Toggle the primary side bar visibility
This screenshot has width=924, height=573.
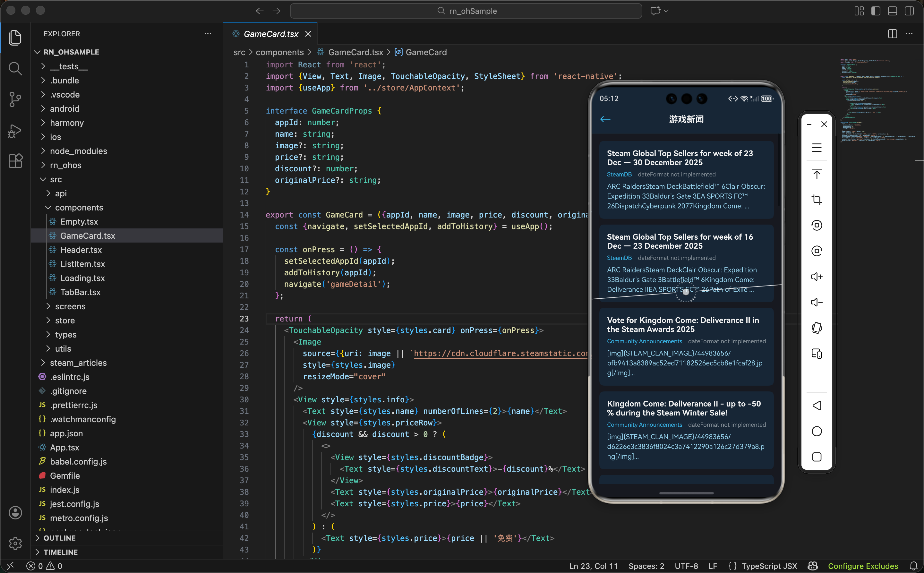coord(876,11)
